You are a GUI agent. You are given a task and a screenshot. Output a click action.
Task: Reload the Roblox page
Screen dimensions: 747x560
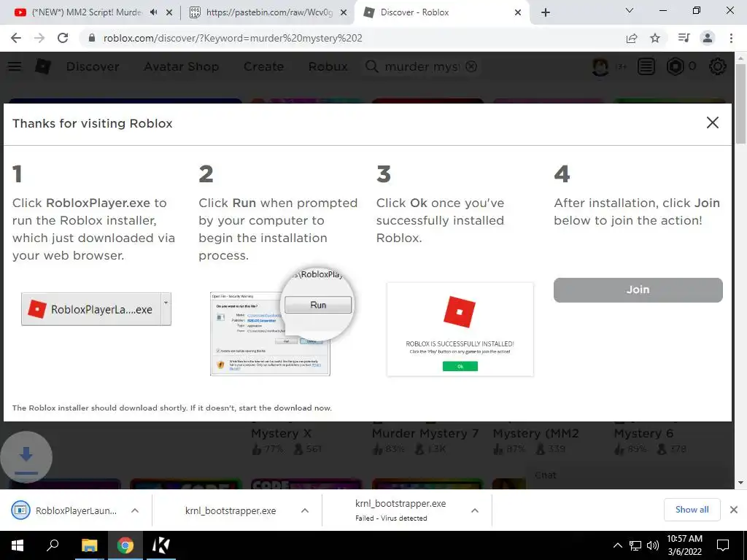[63, 38]
